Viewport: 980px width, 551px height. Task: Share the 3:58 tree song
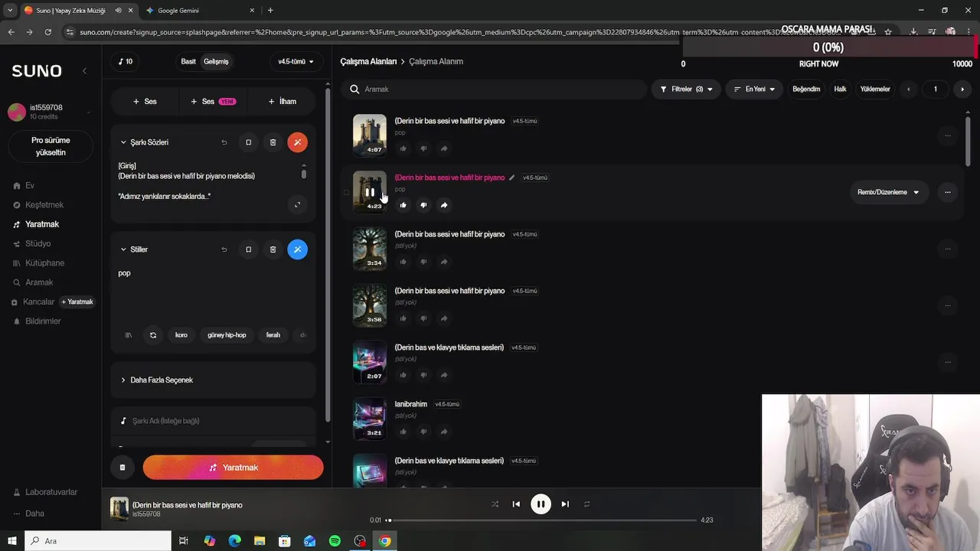[x=444, y=318]
